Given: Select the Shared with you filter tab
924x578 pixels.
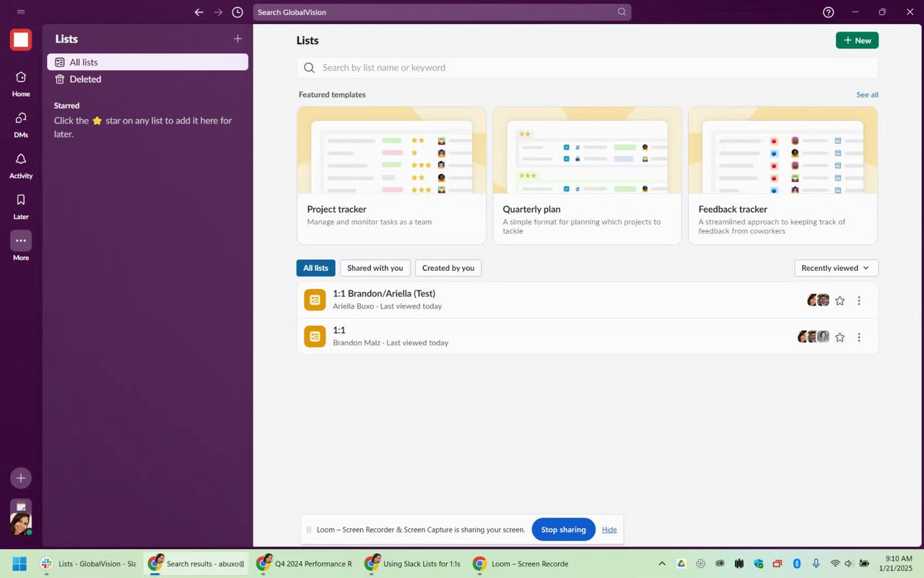Looking at the screenshot, I should 375,268.
